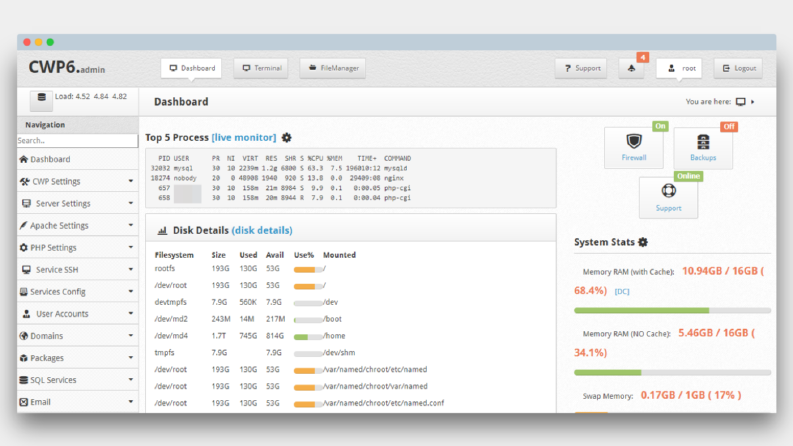The width and height of the screenshot is (793, 446).
Task: Click the breadcrumb arrow after You are here
Action: 753,102
